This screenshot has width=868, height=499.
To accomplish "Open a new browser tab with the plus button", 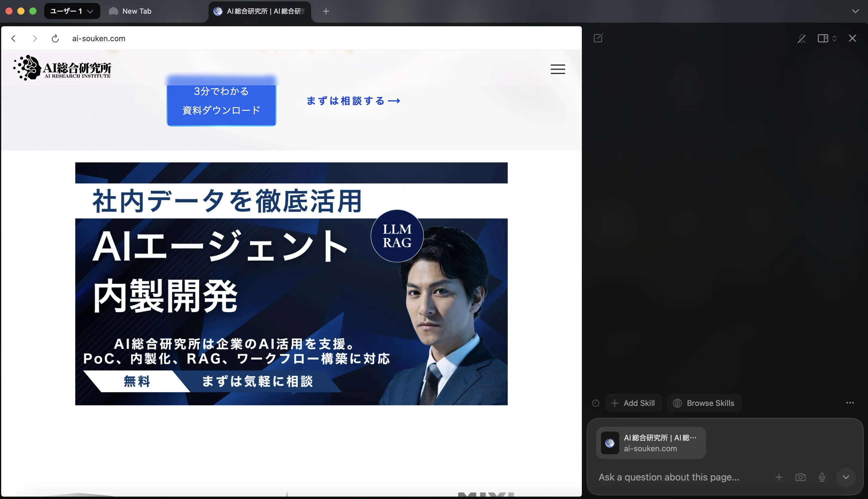I will click(326, 11).
